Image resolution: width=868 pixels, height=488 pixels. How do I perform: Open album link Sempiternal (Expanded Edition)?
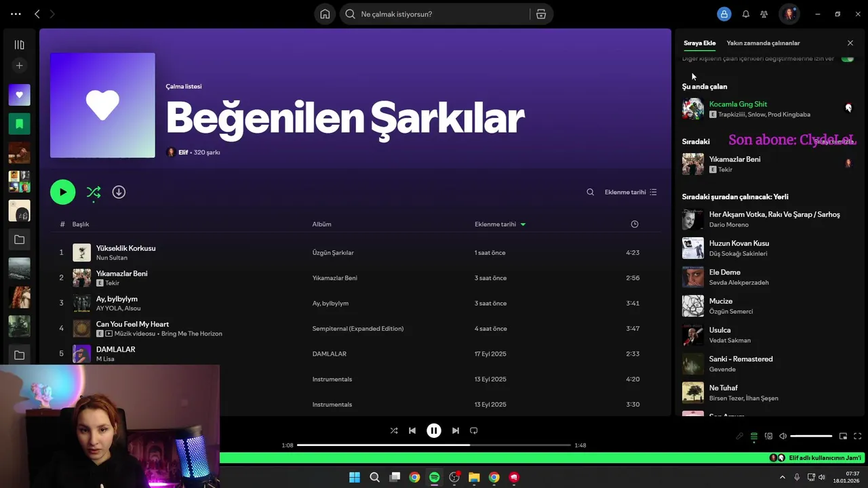(x=358, y=329)
